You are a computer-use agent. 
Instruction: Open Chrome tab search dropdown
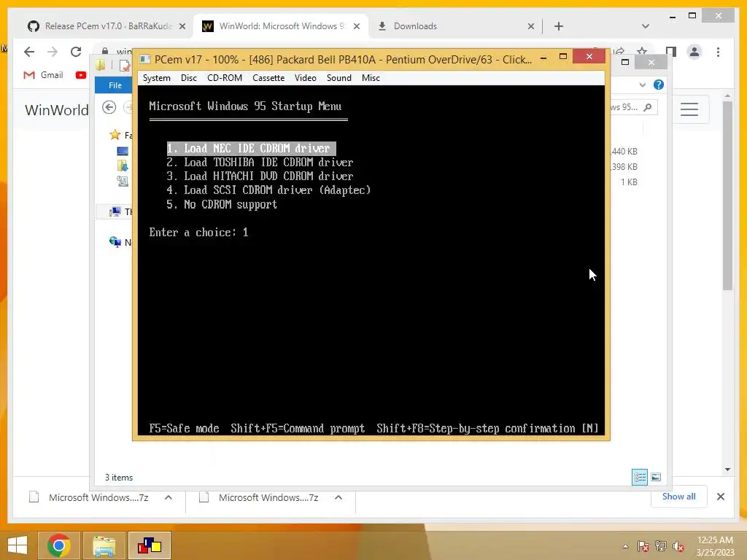(x=646, y=26)
